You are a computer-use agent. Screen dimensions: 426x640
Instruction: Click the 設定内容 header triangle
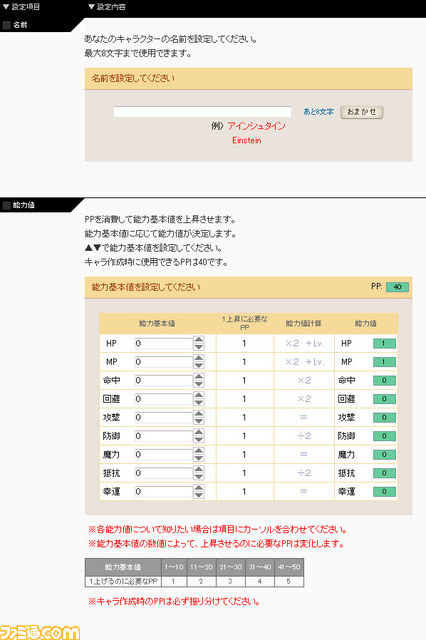(91, 7)
